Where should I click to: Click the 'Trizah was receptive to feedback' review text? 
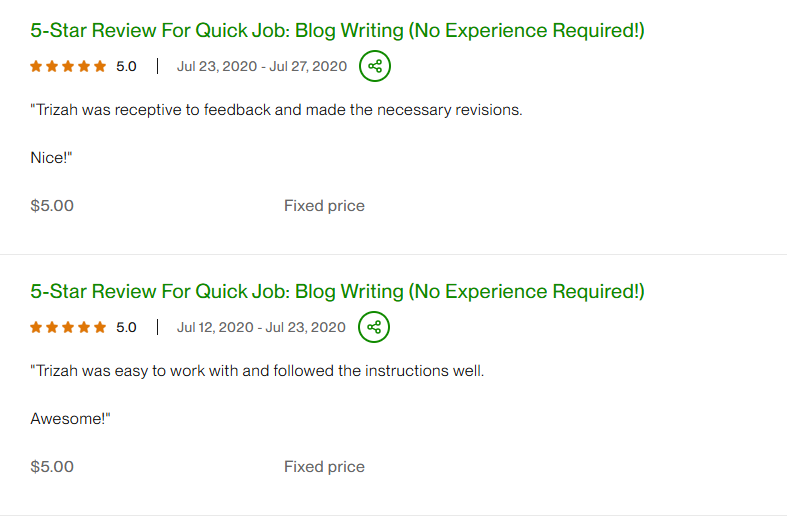coord(276,110)
